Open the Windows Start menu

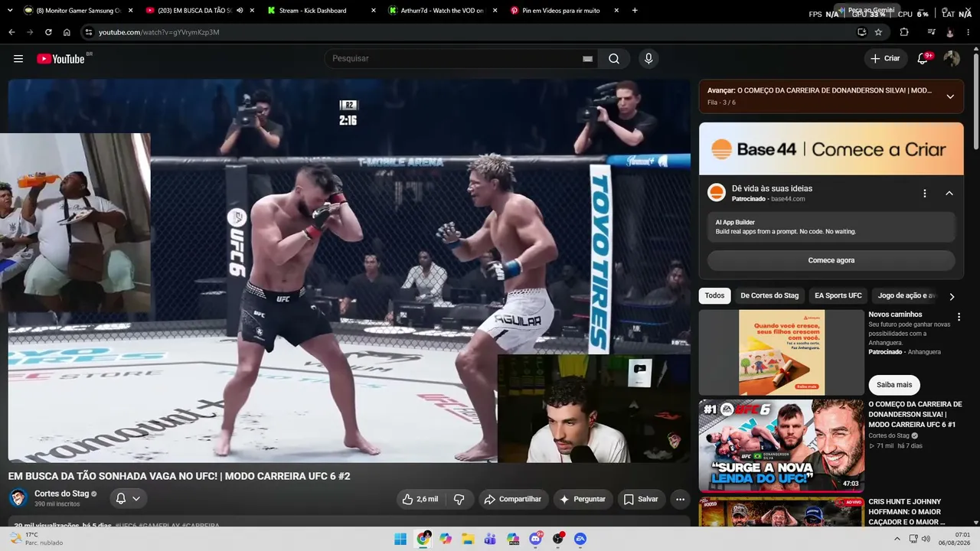point(400,539)
